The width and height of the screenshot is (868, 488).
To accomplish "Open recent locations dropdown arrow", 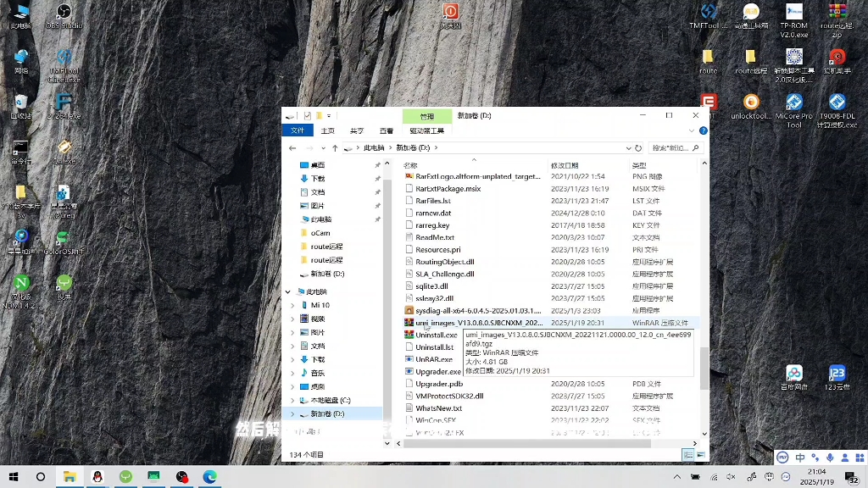I will (x=324, y=147).
